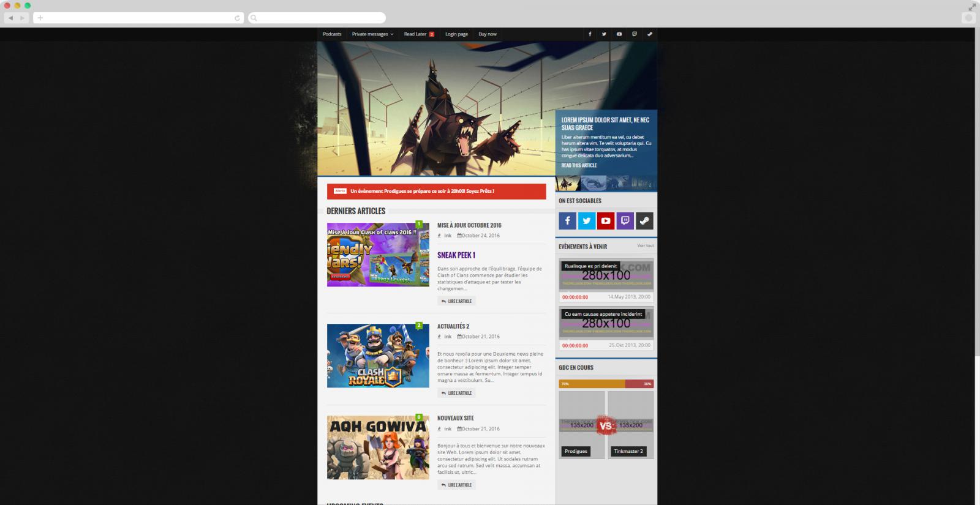
Task: Open the AQH GOWIVA article thumbnail
Action: [x=378, y=447]
